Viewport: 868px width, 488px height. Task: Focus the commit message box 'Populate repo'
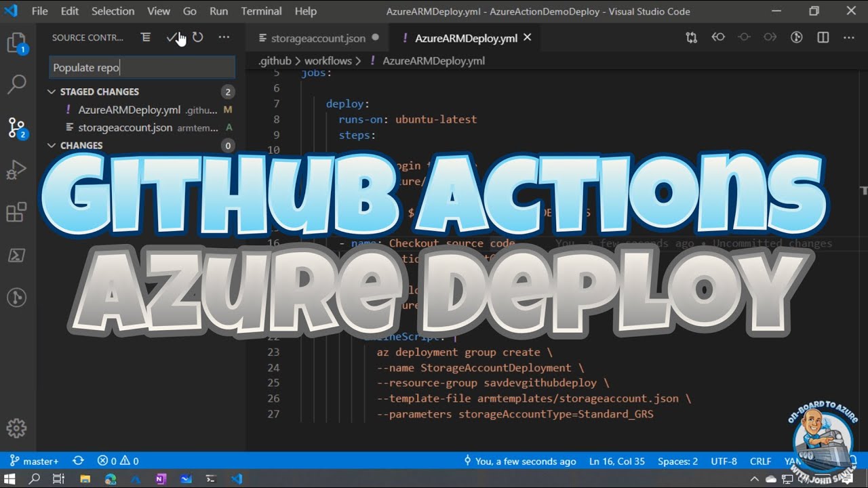pos(142,67)
